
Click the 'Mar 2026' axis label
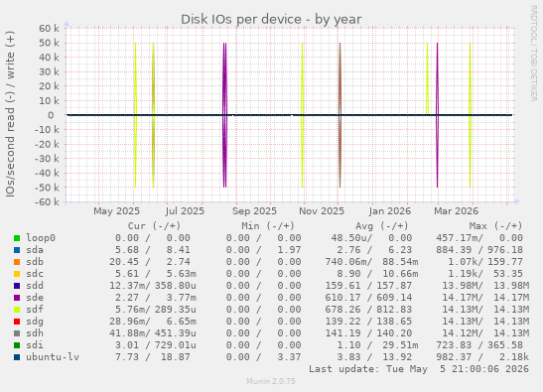pos(456,211)
